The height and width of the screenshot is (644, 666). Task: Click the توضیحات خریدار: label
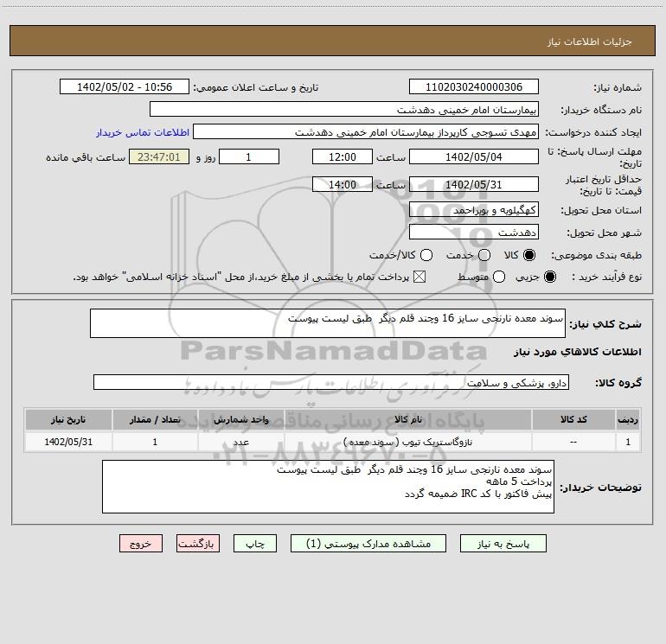[x=600, y=488]
